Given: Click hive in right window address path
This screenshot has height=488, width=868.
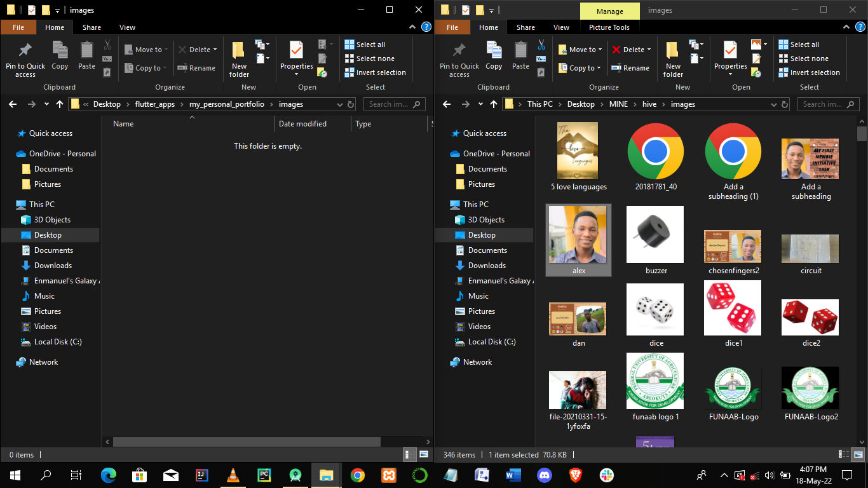Looking at the screenshot, I should [x=649, y=104].
